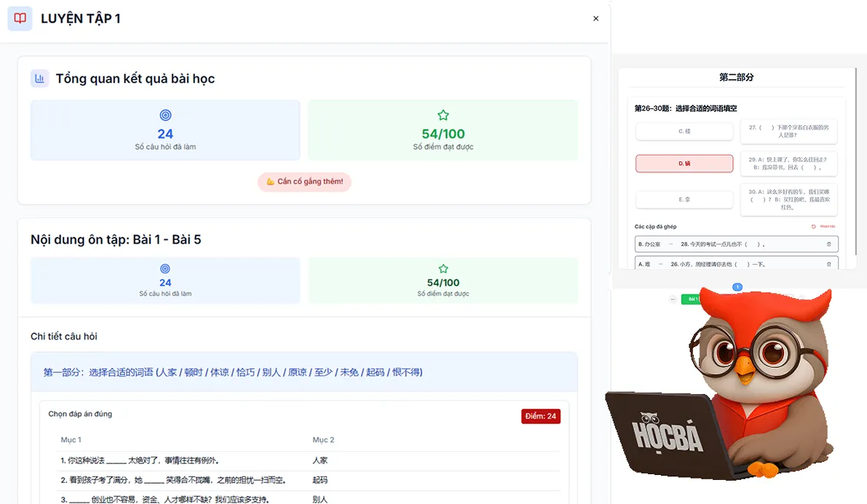Click the target icon in overview questions card
This screenshot has width=867, height=504.
(x=165, y=115)
